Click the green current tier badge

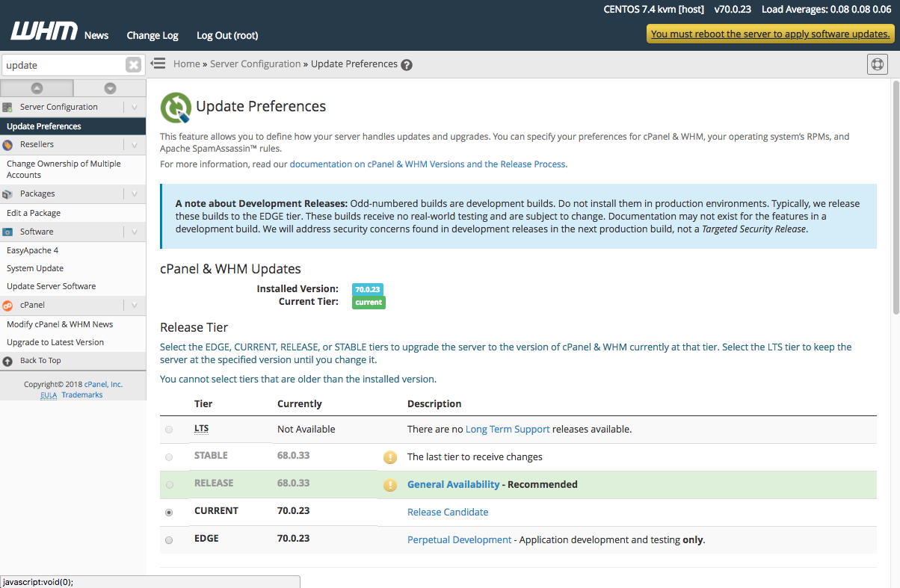(x=369, y=303)
